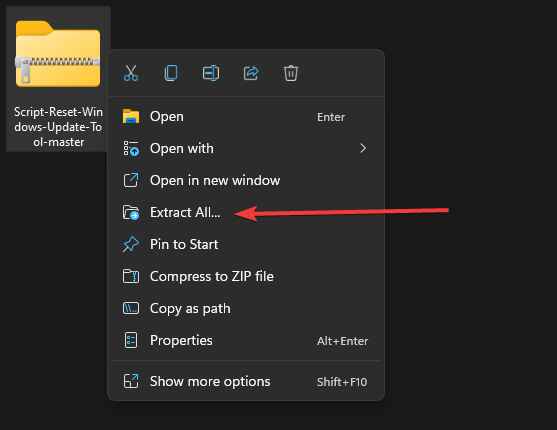Open Properties from the context menu

(246, 340)
